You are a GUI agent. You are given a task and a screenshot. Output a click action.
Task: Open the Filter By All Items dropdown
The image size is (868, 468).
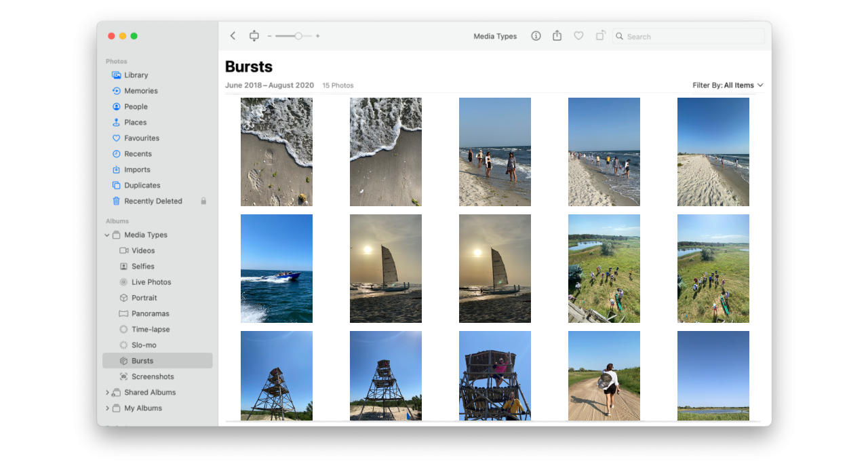pos(727,85)
